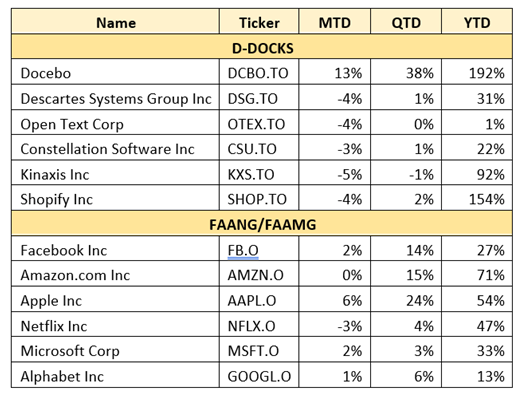521x398 pixels.
Task: Select the GOOGL.O ticker cell
Action: coord(259,375)
